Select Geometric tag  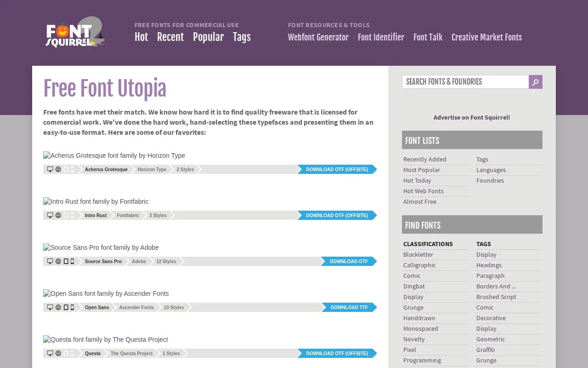coord(491,339)
